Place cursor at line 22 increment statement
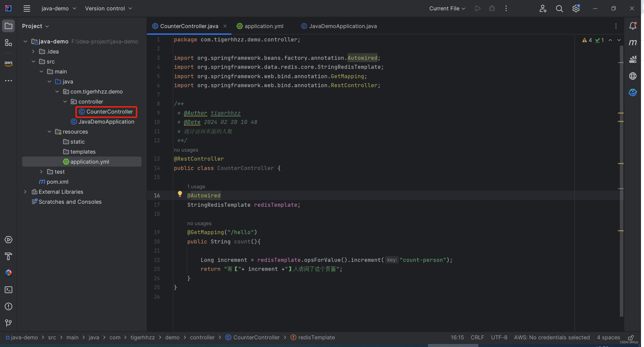644x347 pixels. [x=327, y=260]
